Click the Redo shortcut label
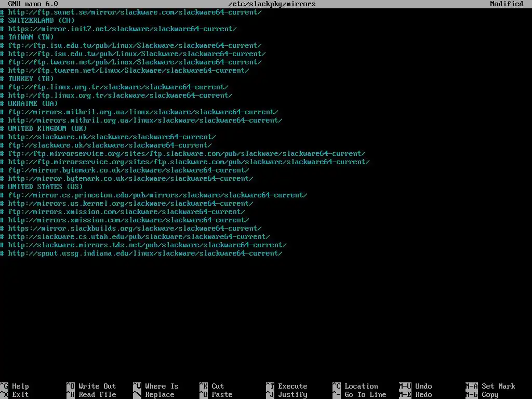The width and height of the screenshot is (532, 399). [416, 395]
